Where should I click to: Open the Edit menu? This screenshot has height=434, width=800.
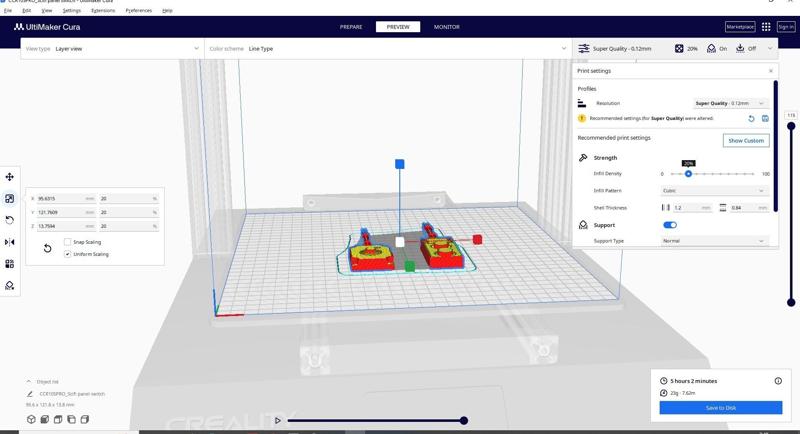pyautogui.click(x=27, y=10)
